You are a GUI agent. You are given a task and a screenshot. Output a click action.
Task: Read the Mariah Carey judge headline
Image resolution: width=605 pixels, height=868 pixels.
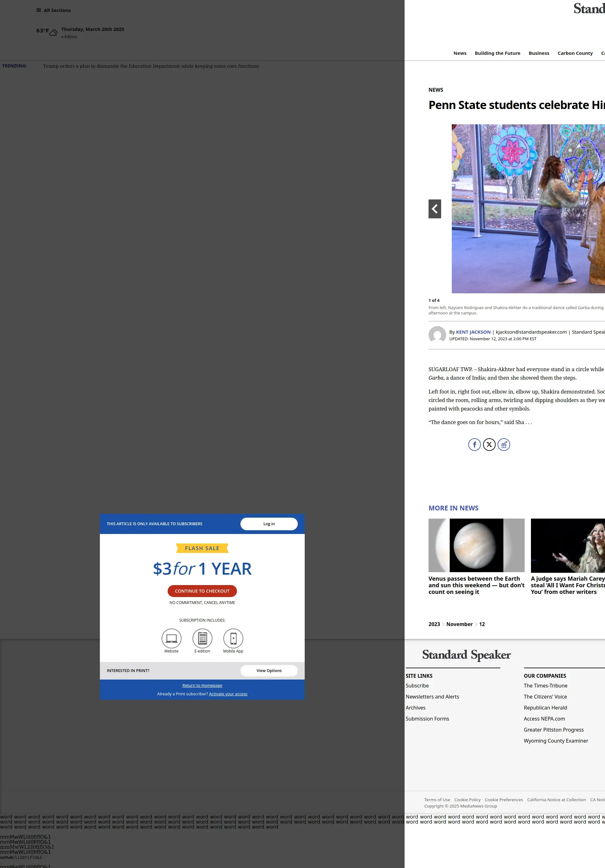tap(568, 585)
